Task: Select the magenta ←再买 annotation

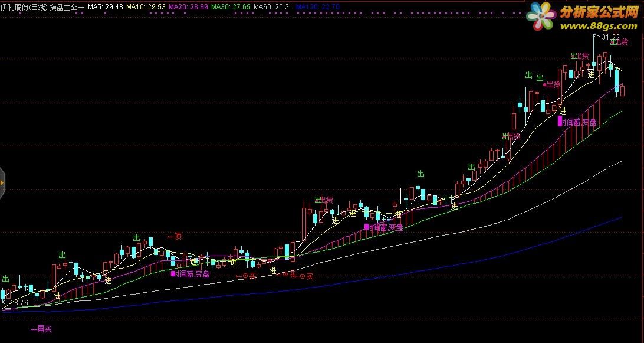Action: pyautogui.click(x=41, y=329)
